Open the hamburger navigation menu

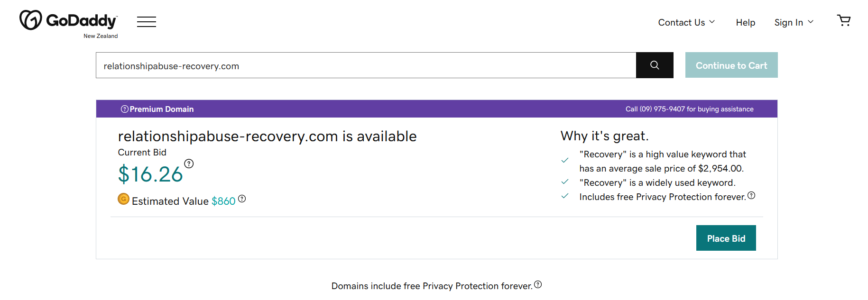coord(147,22)
